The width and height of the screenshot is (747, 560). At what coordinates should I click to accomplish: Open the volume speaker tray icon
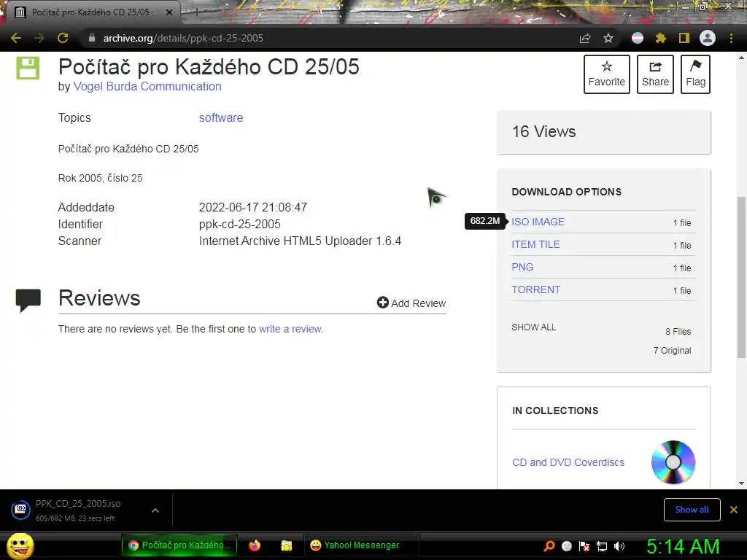click(619, 546)
